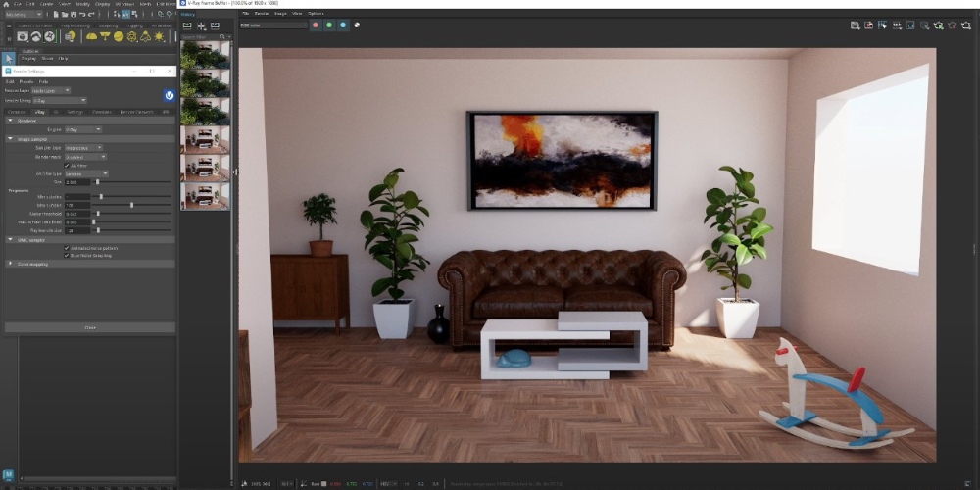Viewport: 980px width, 490px height.
Task: Click the new scene file icon
Action: [56, 14]
